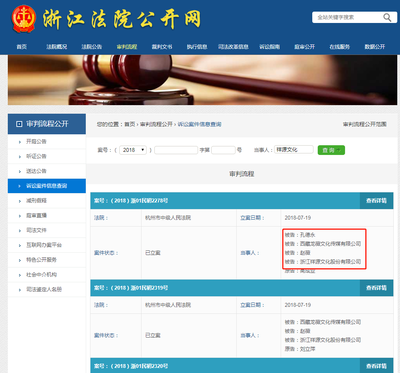Select 诉讼案件信息查询 in the sidebar

pyautogui.click(x=47, y=186)
